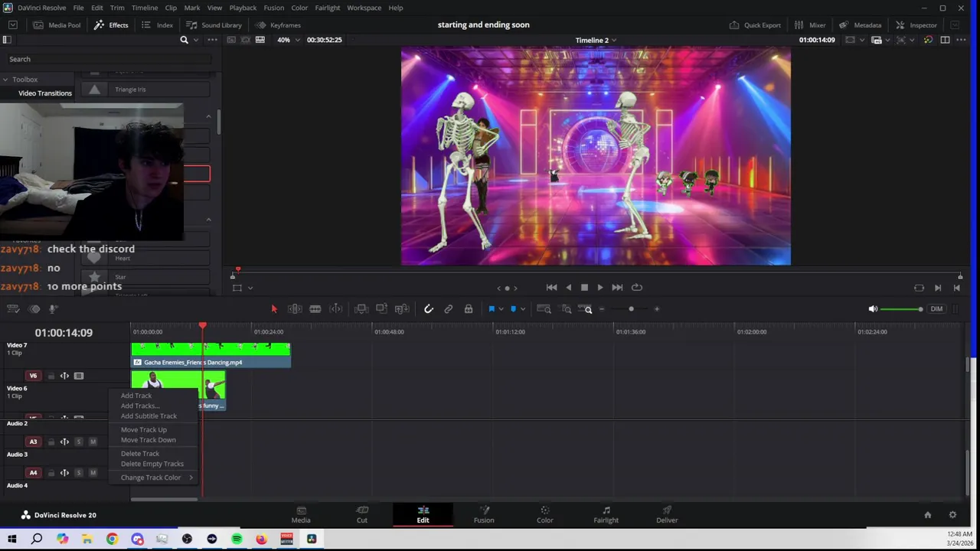Open the audio Mixer panel
The image size is (980, 551).
pos(809,25)
